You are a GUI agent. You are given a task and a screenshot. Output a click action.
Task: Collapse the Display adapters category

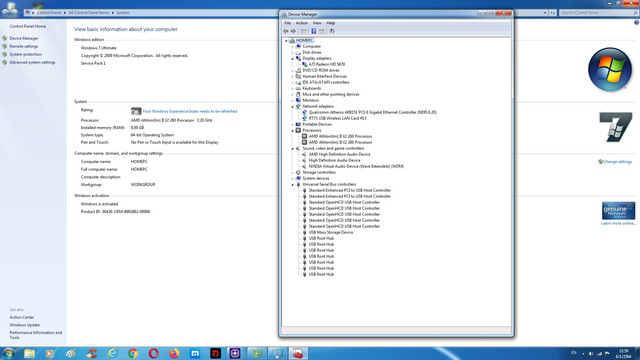click(293, 59)
